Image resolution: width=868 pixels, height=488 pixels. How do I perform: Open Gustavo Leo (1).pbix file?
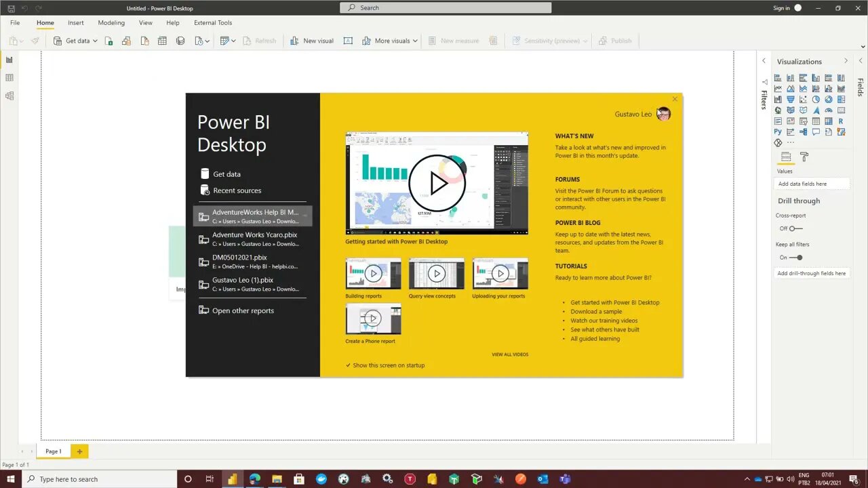[x=252, y=284]
